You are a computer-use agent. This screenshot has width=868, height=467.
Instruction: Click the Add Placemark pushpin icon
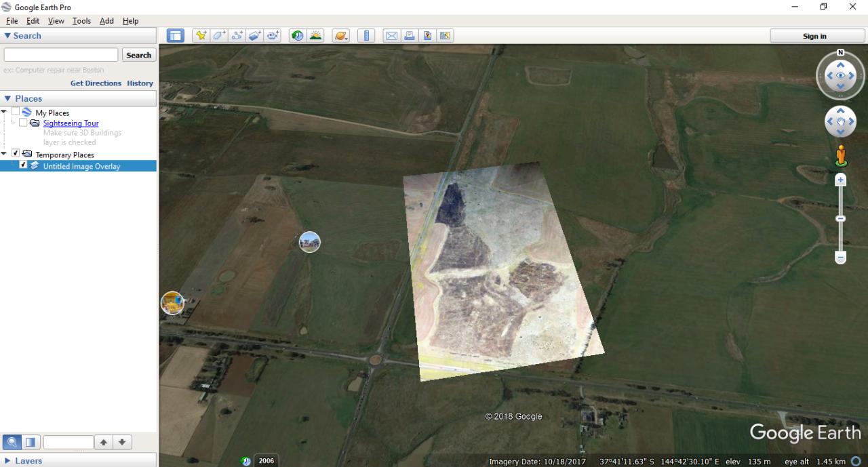[201, 36]
